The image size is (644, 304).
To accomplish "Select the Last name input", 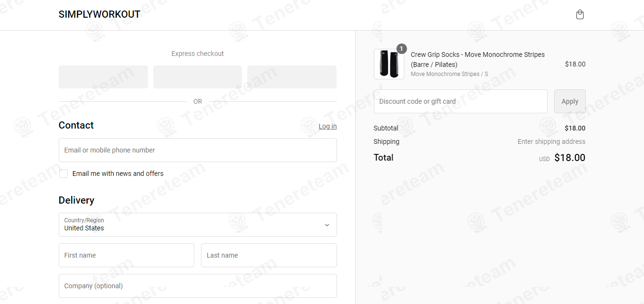I will pyautogui.click(x=269, y=255).
